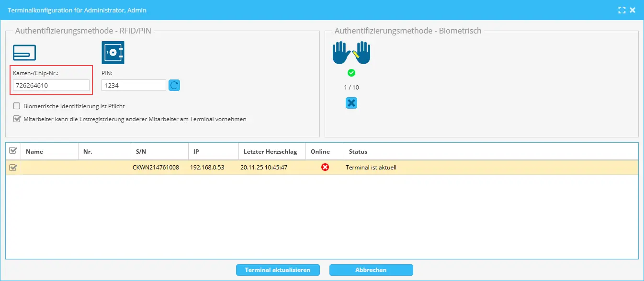644x281 pixels.
Task: Uncheck 'Mitarbeiter kann die Erstregistrierung' option
Action: [x=17, y=119]
